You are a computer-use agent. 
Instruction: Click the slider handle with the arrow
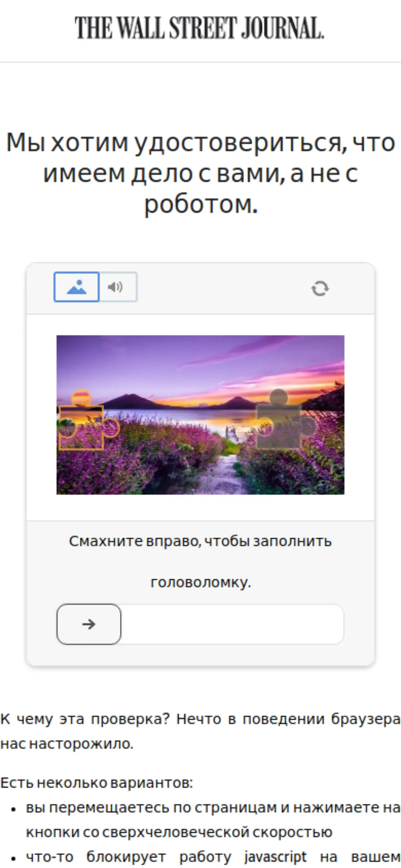(x=89, y=624)
